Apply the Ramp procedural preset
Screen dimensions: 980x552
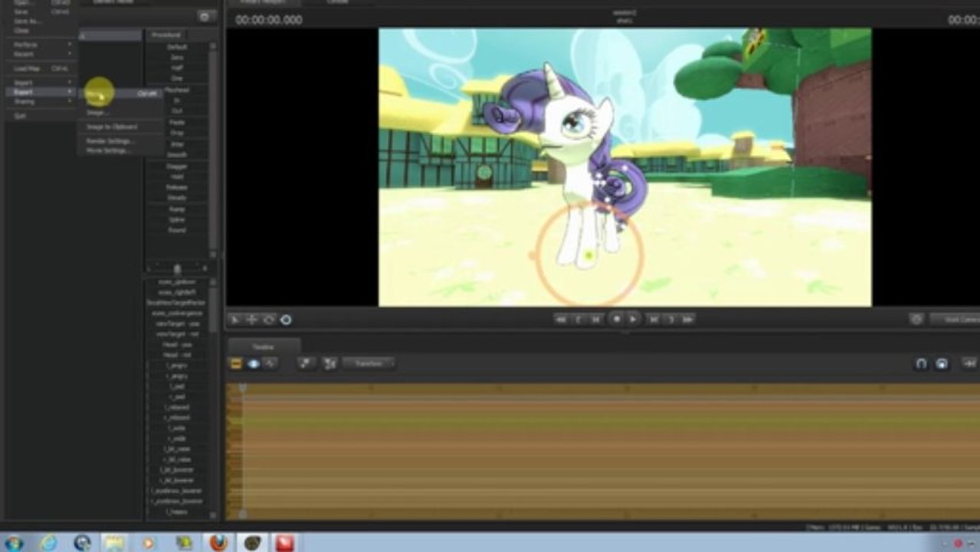177,209
